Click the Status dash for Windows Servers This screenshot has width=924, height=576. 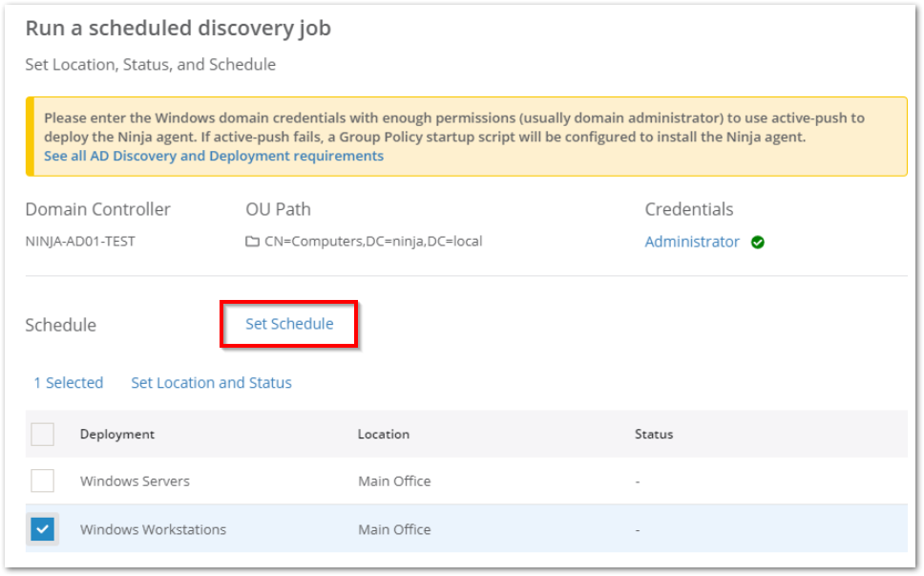[637, 480]
